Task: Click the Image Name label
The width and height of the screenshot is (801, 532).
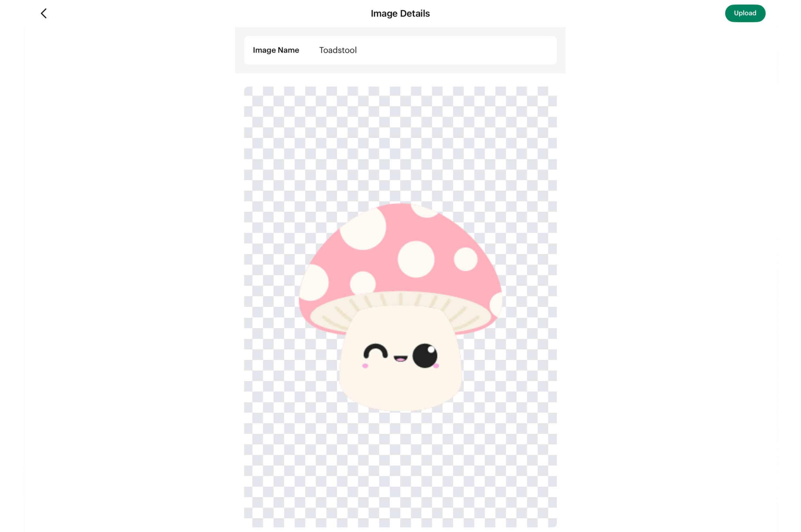Action: pos(276,50)
